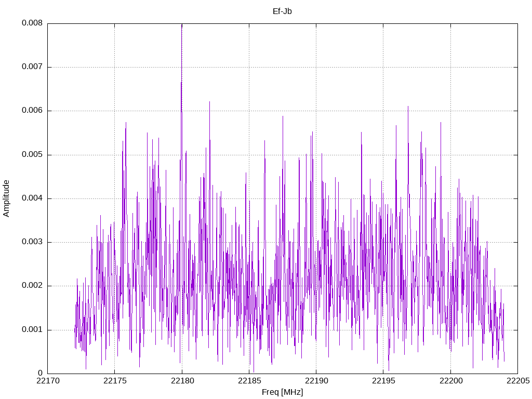The image size is (532, 399).
Task: Click the 22180 x-axis tick label
Action: (182, 381)
